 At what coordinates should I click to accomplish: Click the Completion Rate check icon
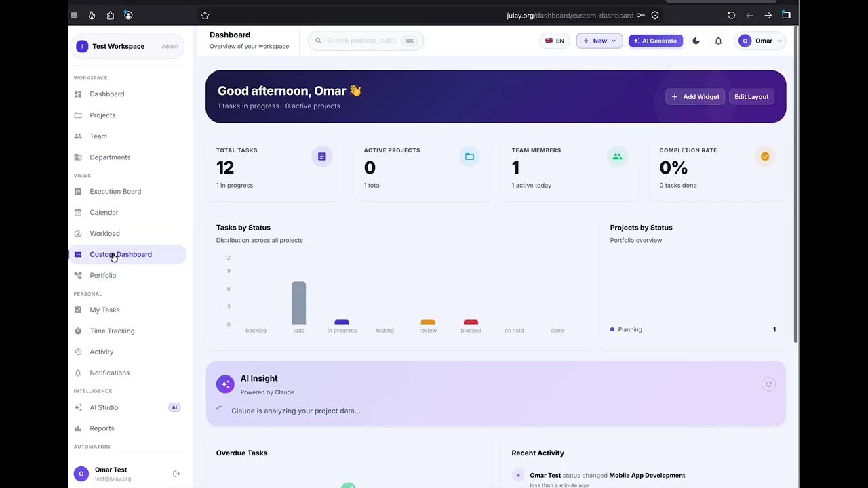pos(765,157)
